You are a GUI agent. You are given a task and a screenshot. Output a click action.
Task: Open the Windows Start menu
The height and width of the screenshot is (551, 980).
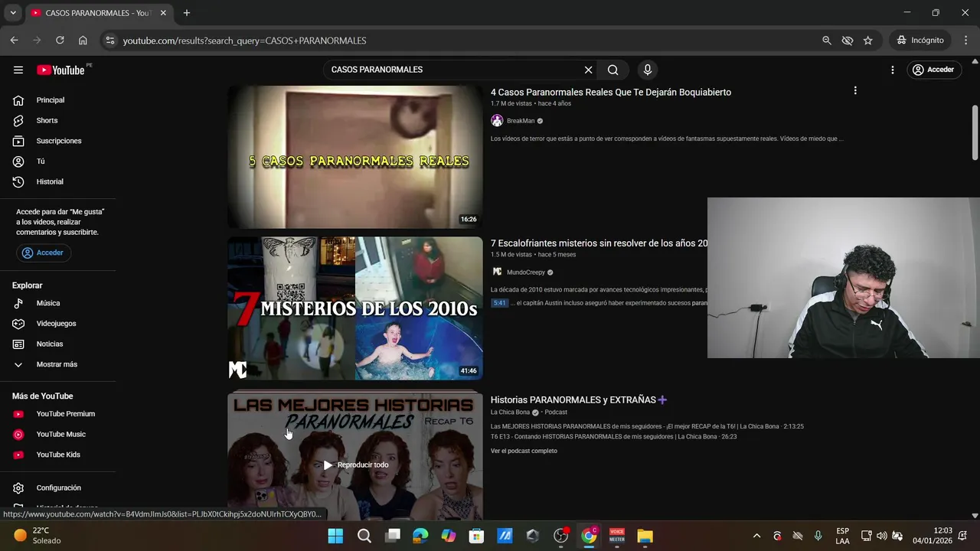point(335,536)
